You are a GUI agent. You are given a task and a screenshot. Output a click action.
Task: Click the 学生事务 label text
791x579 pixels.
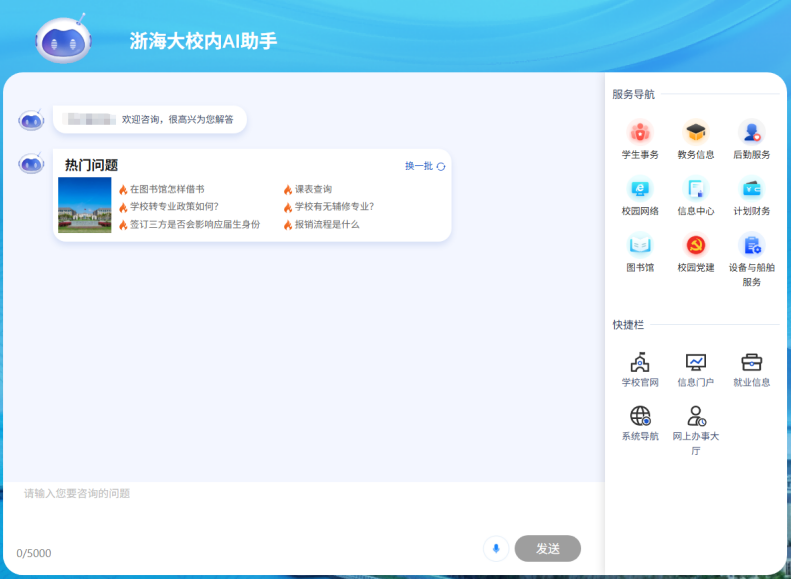click(640, 155)
